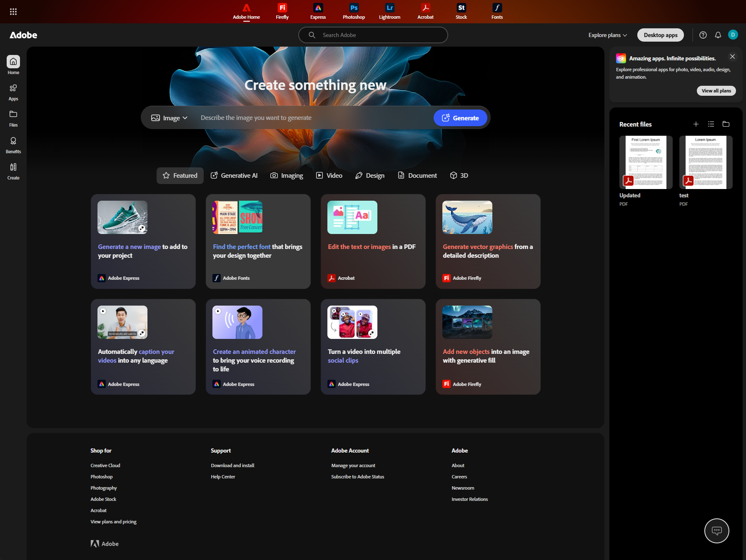Click the Desktop apps button
The image size is (746, 560).
tap(661, 35)
